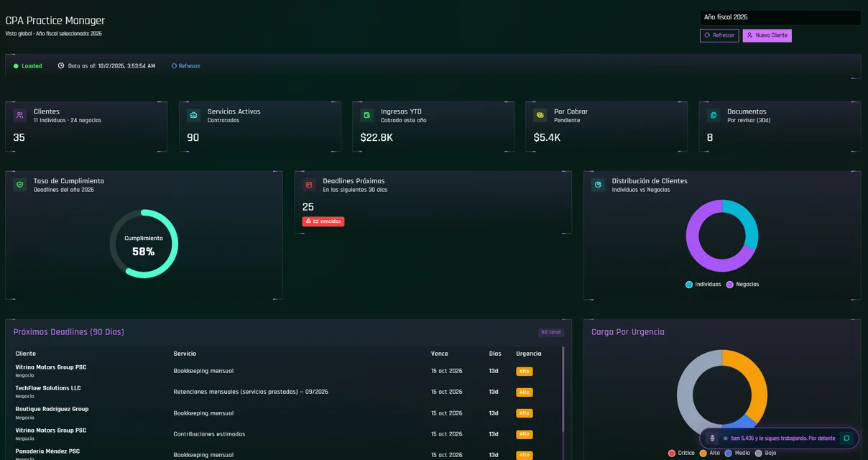
Task: Select the TechFlow Solutions LLC row
Action: [286, 392]
